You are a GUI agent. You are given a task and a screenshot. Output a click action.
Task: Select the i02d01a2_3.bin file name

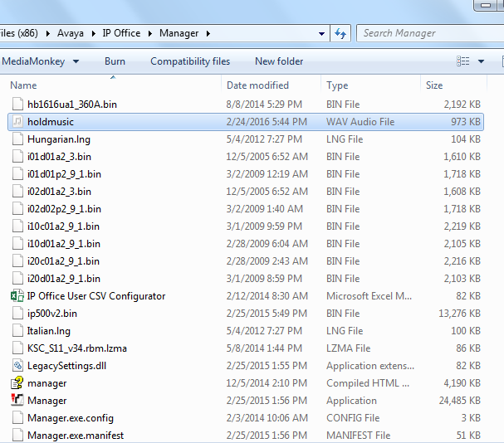(x=59, y=192)
